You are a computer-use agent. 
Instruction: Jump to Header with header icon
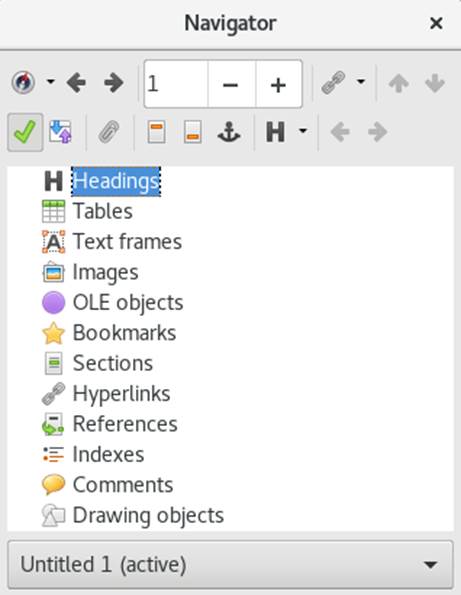[156, 132]
